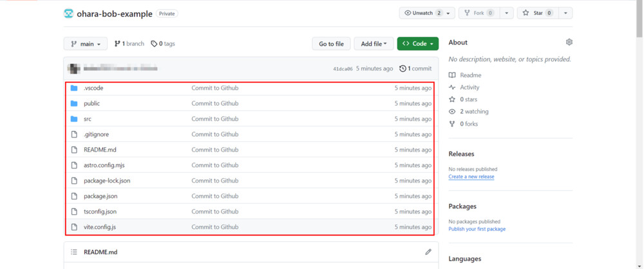Open commit hash 41dca06
This screenshot has width=644, height=269.
pyautogui.click(x=343, y=69)
